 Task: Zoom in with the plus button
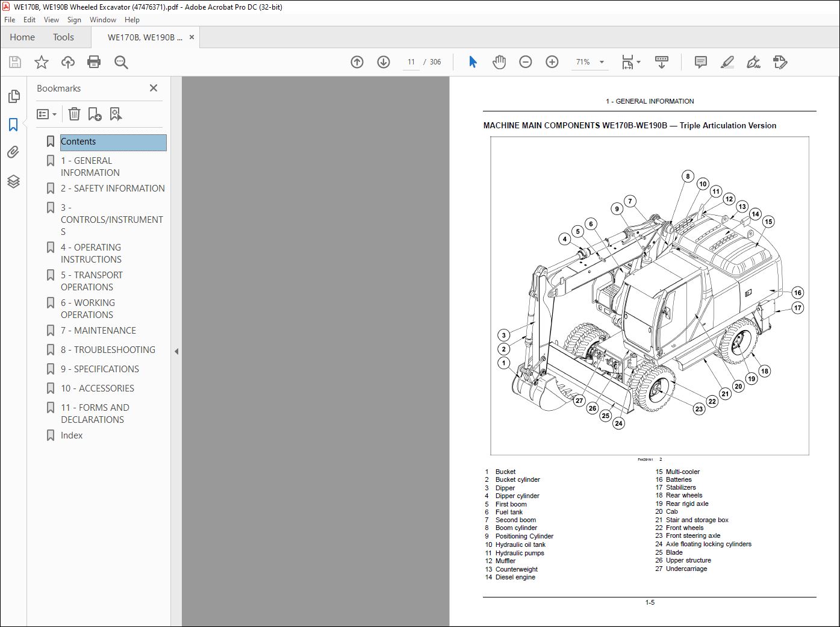(552, 62)
